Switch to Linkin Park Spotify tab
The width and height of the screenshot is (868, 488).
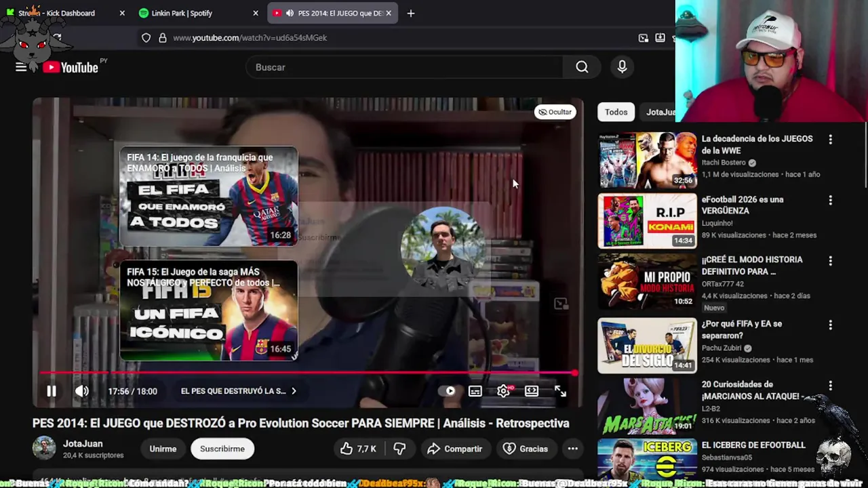point(198,13)
